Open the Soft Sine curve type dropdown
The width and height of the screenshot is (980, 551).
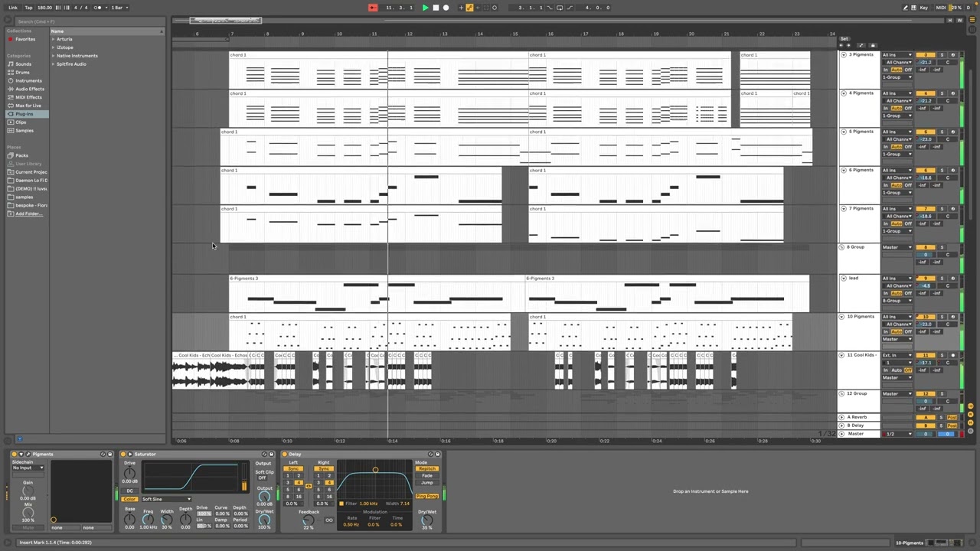click(x=166, y=499)
